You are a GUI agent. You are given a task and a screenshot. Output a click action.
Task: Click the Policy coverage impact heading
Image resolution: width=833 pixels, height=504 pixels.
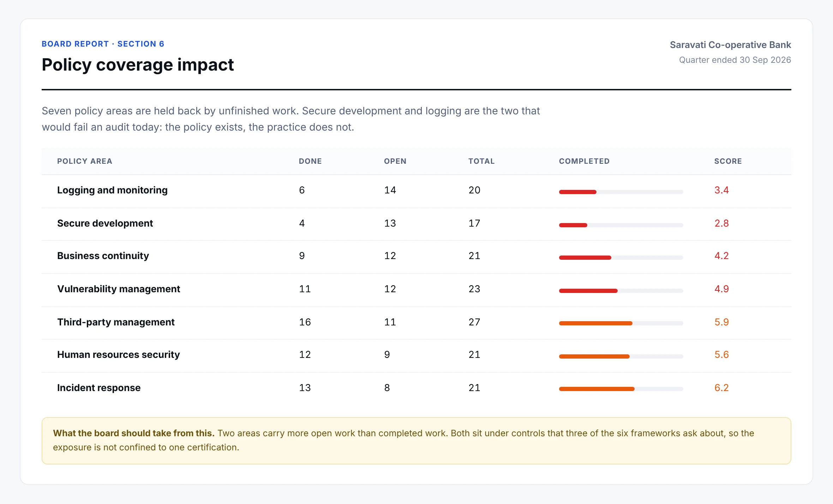click(138, 65)
